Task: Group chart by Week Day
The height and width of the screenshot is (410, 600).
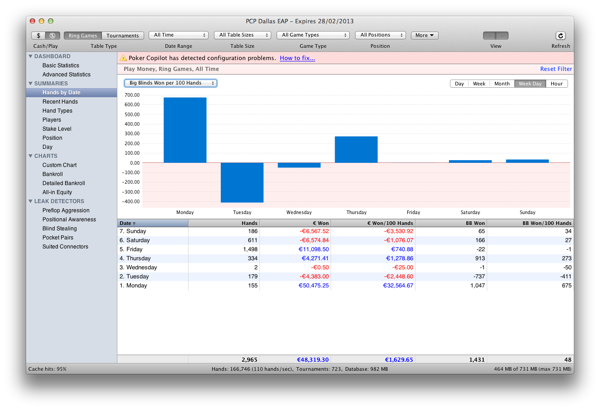Action: click(x=530, y=83)
